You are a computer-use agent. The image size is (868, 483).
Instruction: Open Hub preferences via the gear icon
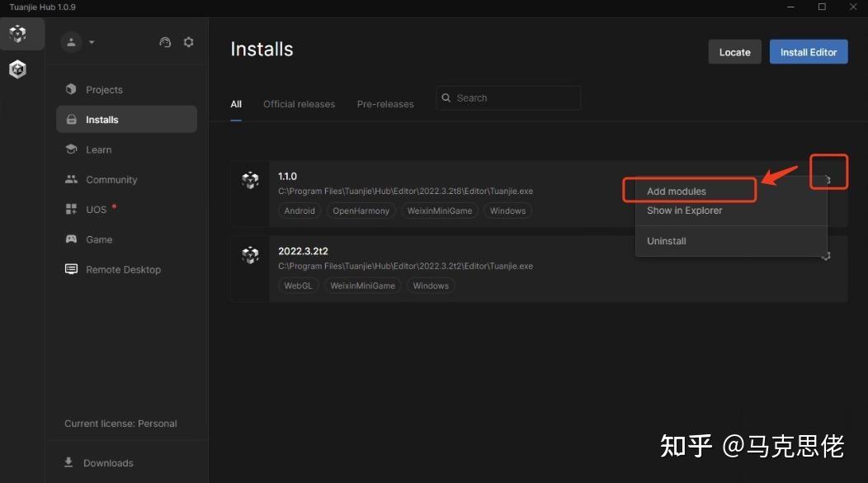pyautogui.click(x=188, y=41)
